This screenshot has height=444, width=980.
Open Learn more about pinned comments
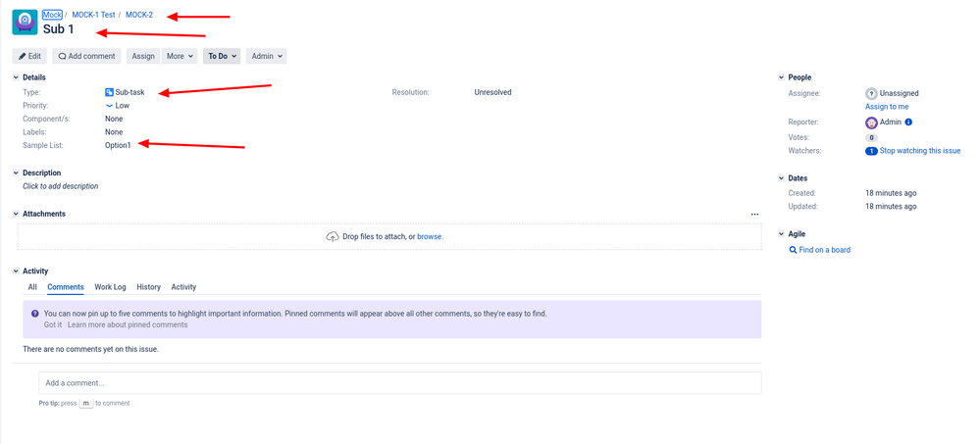pos(128,324)
